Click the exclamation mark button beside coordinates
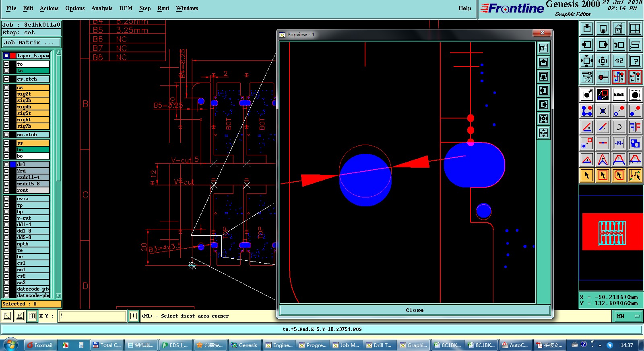 (134, 316)
